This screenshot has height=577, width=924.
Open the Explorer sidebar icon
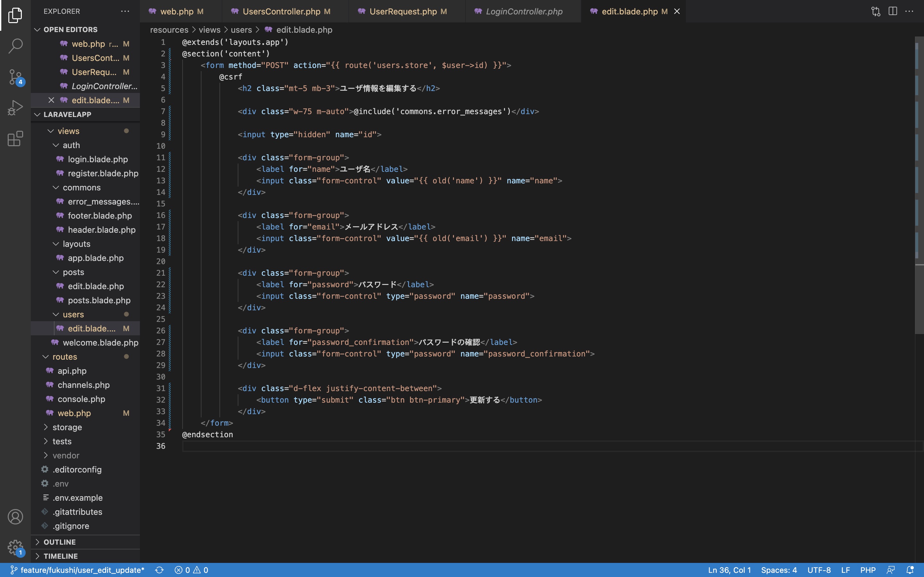pyautogui.click(x=15, y=15)
